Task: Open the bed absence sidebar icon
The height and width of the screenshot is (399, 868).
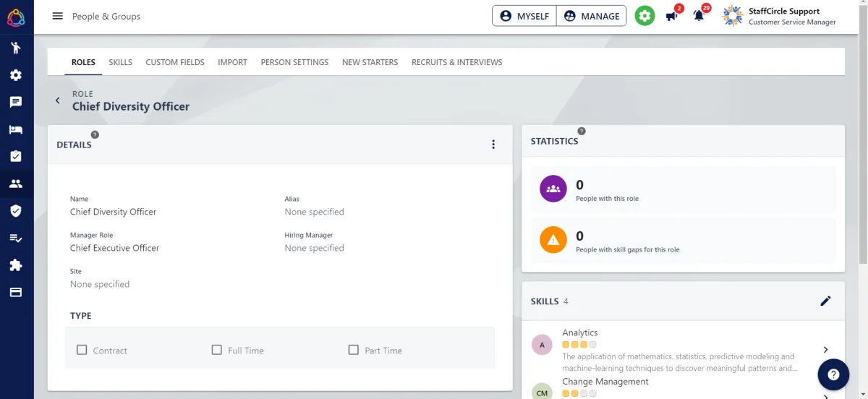Action: point(16,129)
